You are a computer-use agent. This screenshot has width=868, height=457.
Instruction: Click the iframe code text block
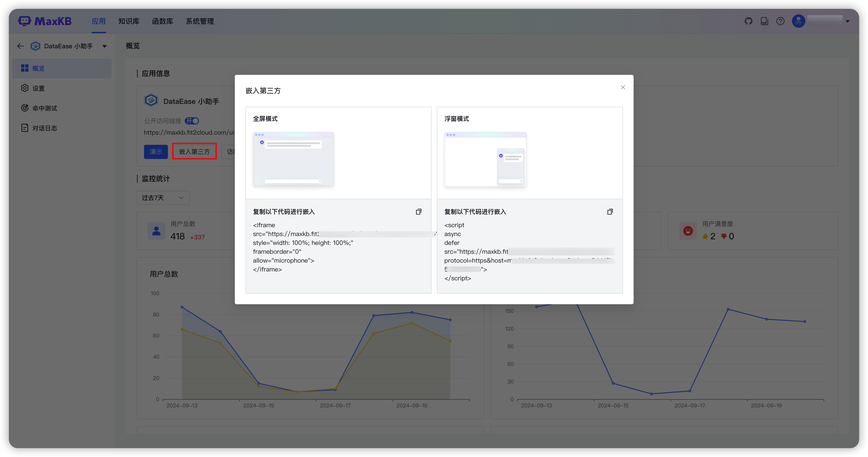[338, 247]
